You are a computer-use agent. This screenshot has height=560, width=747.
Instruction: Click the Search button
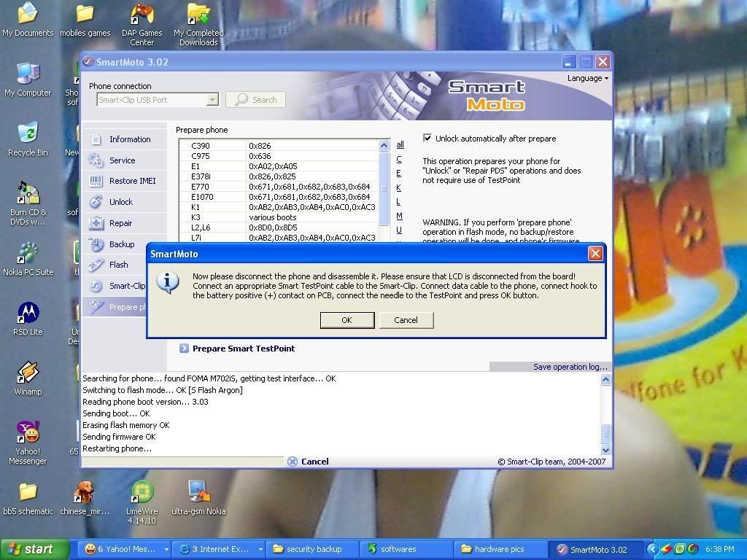[256, 99]
